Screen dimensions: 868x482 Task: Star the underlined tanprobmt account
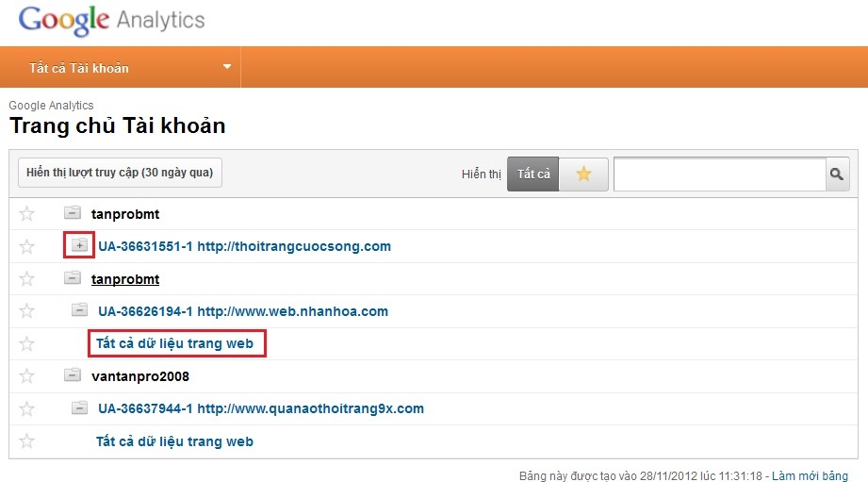(26, 278)
